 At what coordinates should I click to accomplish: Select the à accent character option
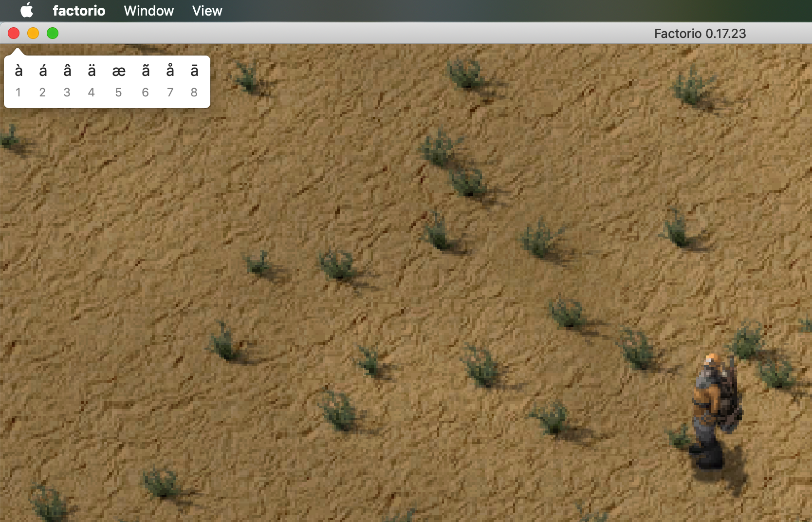point(18,72)
